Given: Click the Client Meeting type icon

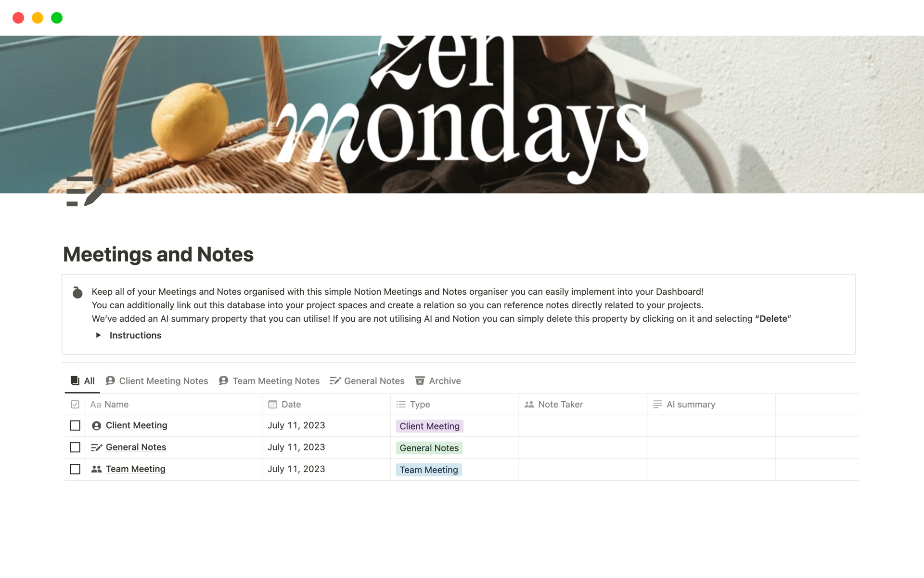Looking at the screenshot, I should point(96,425).
